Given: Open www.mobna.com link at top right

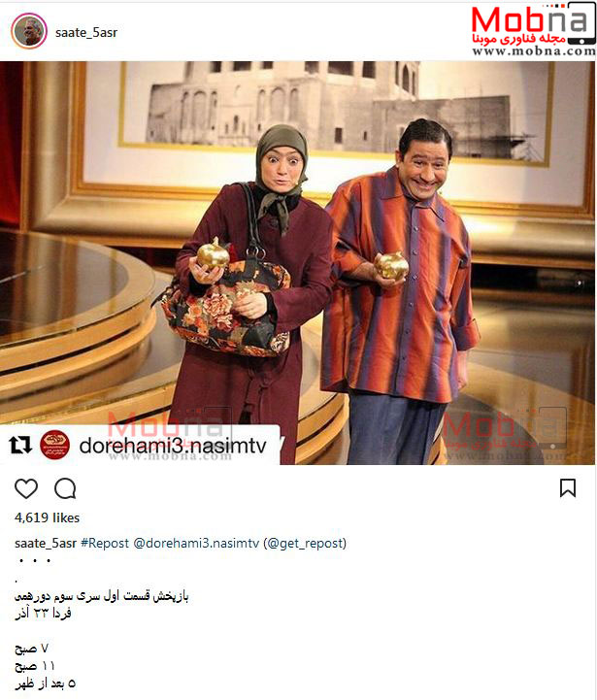Looking at the screenshot, I should pyautogui.click(x=534, y=50).
